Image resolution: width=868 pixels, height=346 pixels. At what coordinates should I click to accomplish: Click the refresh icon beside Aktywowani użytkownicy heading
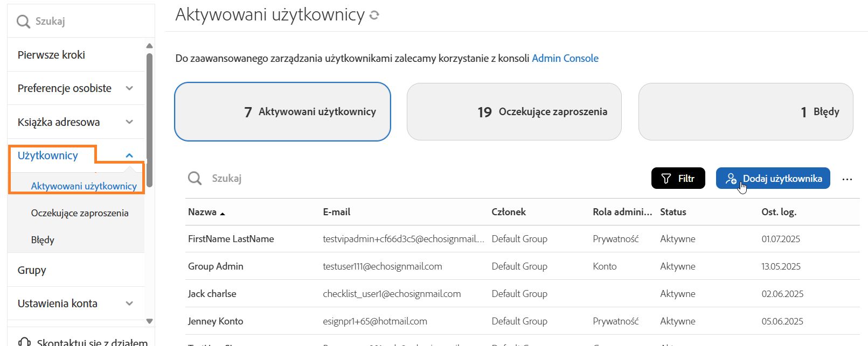374,16
